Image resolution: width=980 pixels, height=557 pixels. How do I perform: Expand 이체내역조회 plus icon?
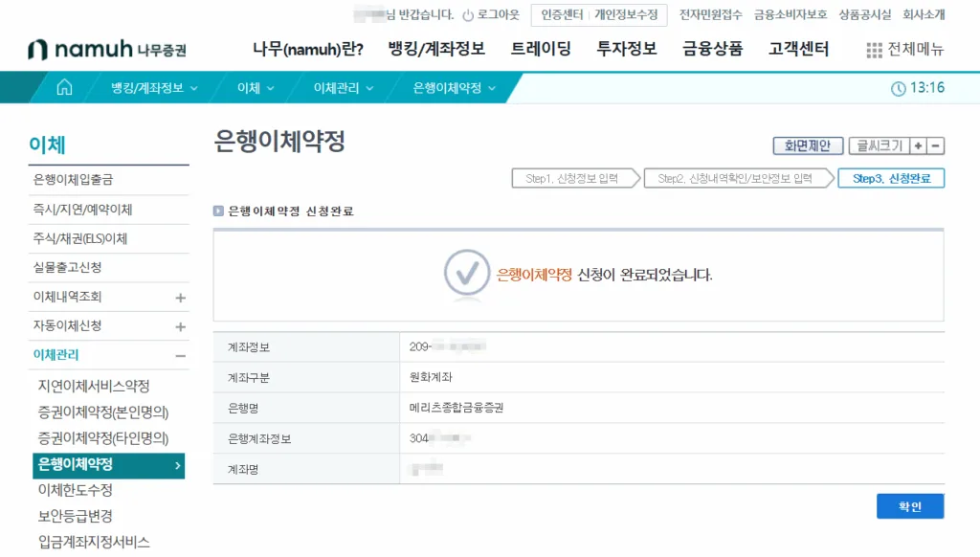click(181, 298)
